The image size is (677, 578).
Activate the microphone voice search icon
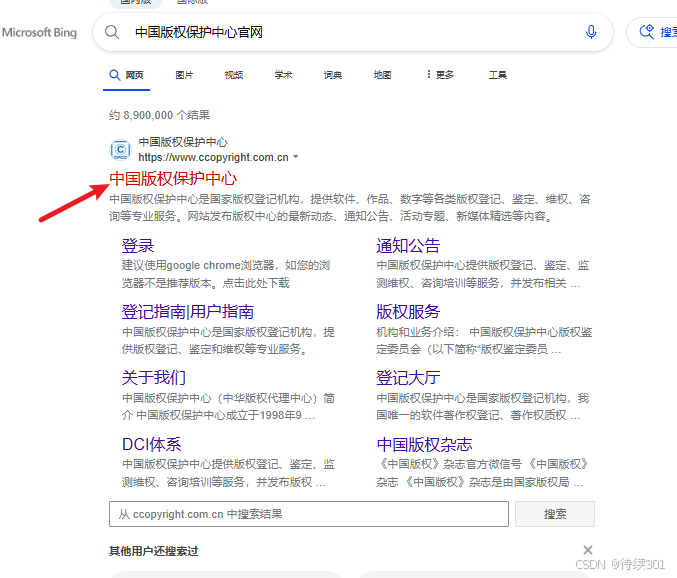coord(591,32)
